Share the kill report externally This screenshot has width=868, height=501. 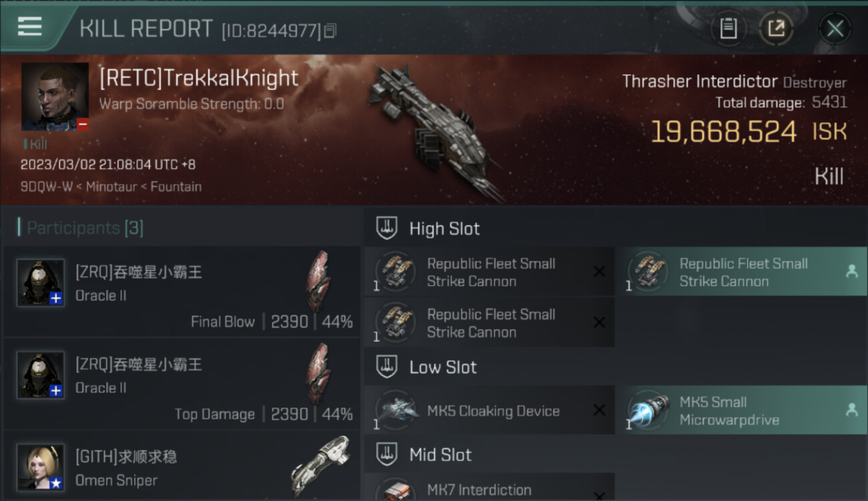(776, 28)
